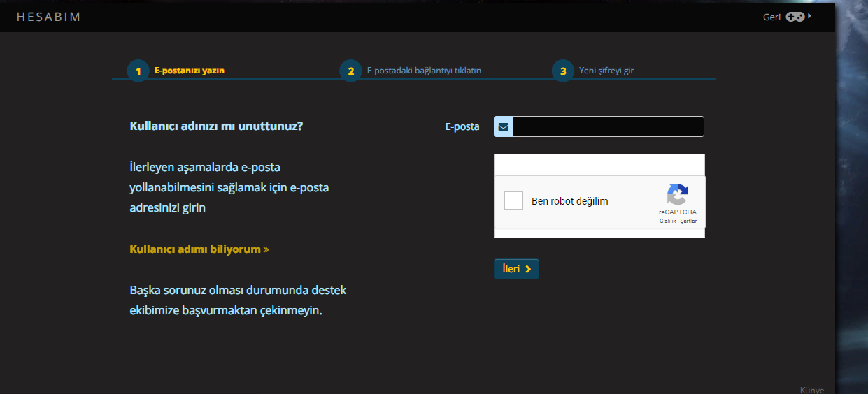Viewport: 868px width, 394px height.
Task: Click the İleri button
Action: pyautogui.click(x=516, y=269)
